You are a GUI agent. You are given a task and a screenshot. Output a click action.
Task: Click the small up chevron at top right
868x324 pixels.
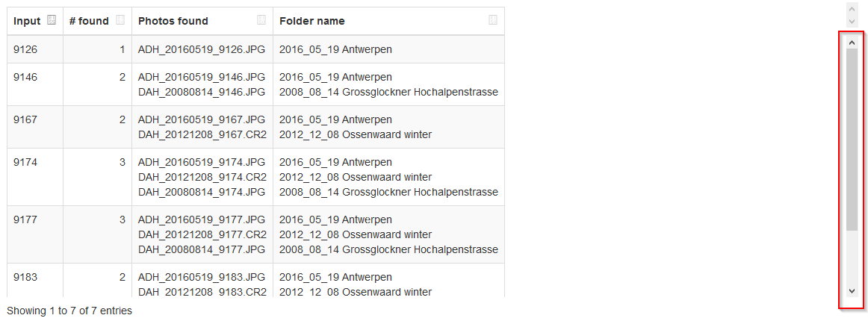click(852, 7)
